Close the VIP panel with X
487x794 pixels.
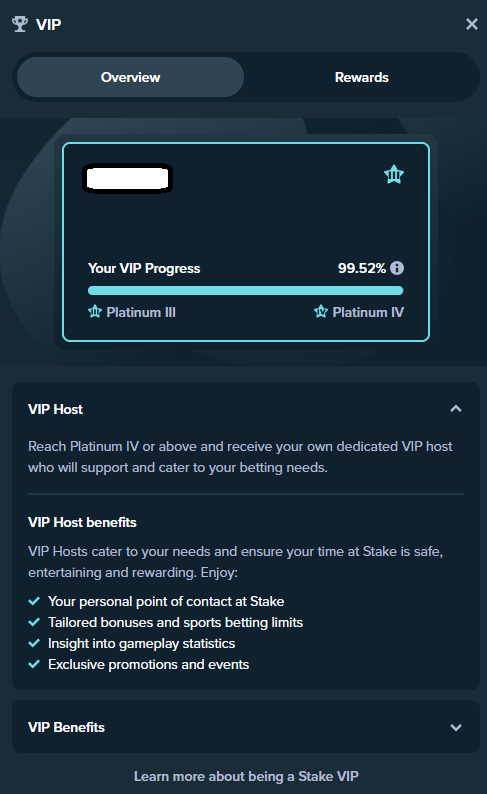[x=472, y=24]
